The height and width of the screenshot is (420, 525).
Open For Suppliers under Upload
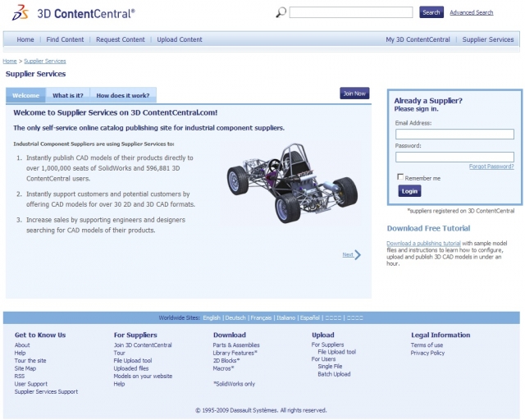[x=327, y=345]
